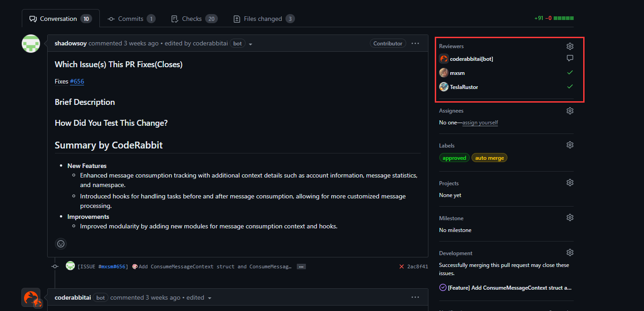Image resolution: width=644 pixels, height=311 pixels.
Task: Select the approved label
Action: tap(454, 158)
